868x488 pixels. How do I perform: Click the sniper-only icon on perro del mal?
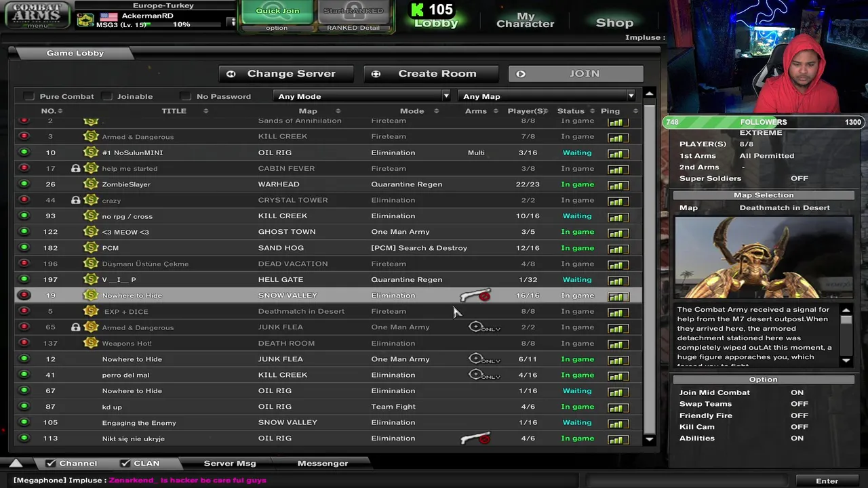(x=484, y=375)
